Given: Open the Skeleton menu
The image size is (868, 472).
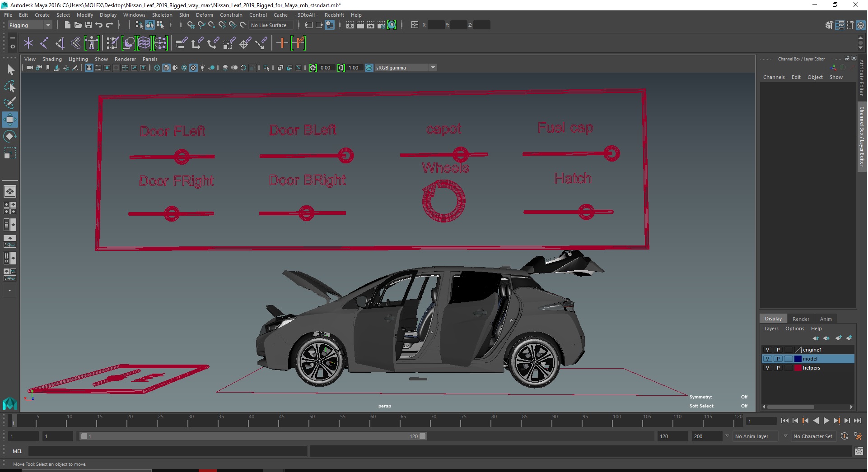Looking at the screenshot, I should [x=162, y=15].
